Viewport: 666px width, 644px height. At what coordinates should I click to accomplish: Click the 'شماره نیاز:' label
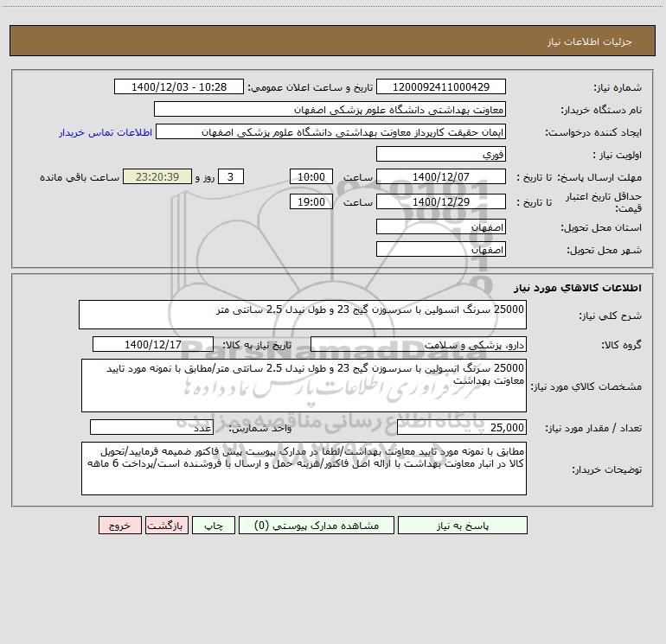click(618, 88)
